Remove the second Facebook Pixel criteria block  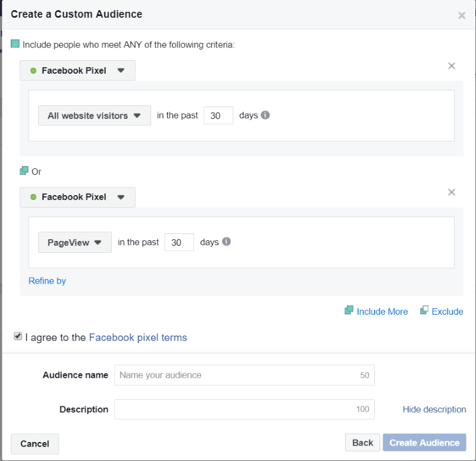point(452,192)
